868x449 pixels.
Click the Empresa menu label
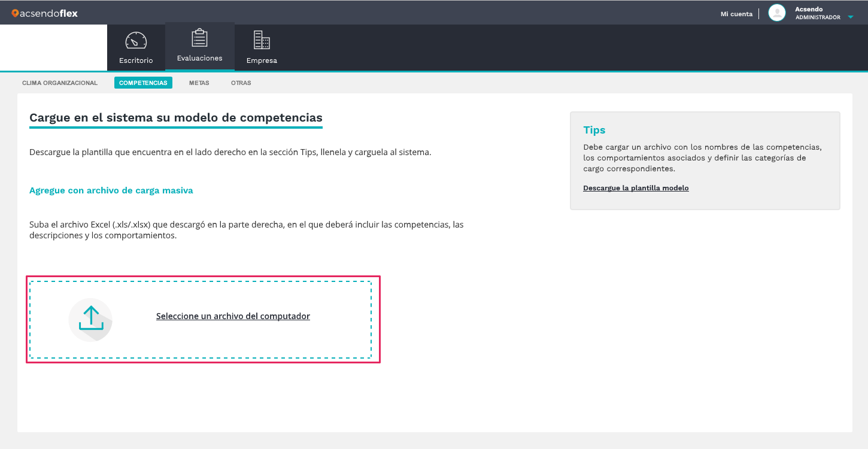point(262,60)
